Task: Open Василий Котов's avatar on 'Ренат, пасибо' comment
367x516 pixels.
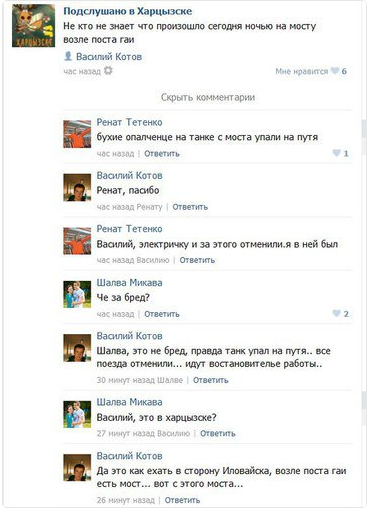Action: point(77,187)
